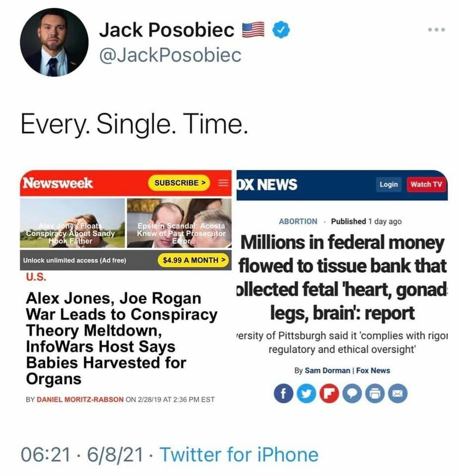Open the Twitter for iPhone link
The height and width of the screenshot is (476, 459).
point(239,454)
